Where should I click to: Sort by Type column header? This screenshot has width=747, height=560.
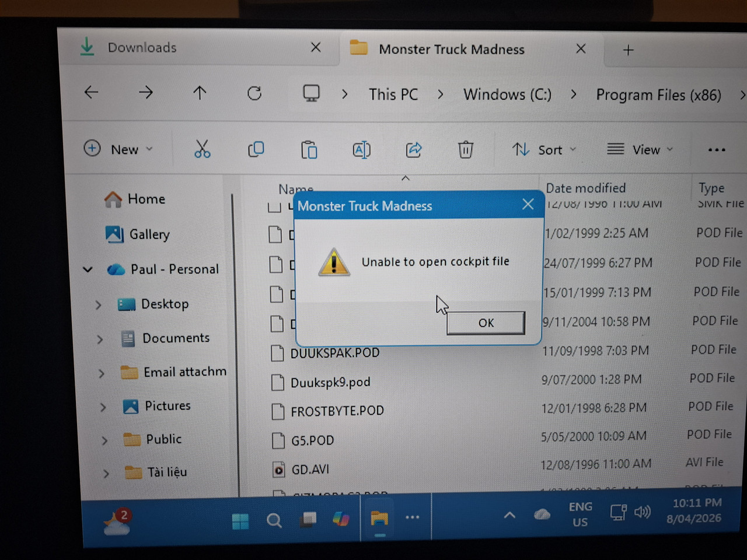click(711, 188)
